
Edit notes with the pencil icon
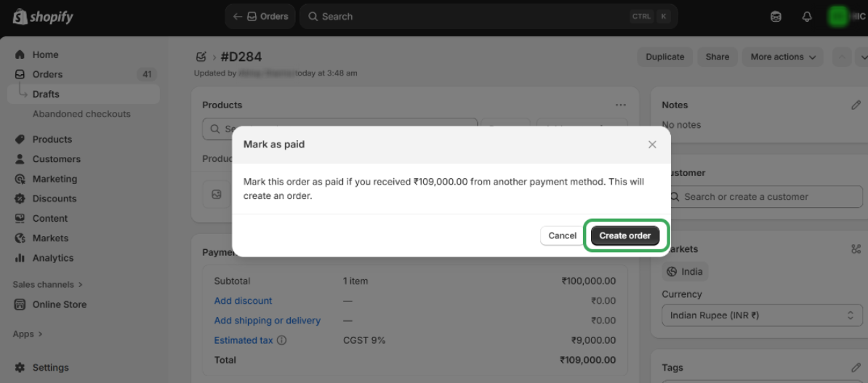pyautogui.click(x=856, y=105)
